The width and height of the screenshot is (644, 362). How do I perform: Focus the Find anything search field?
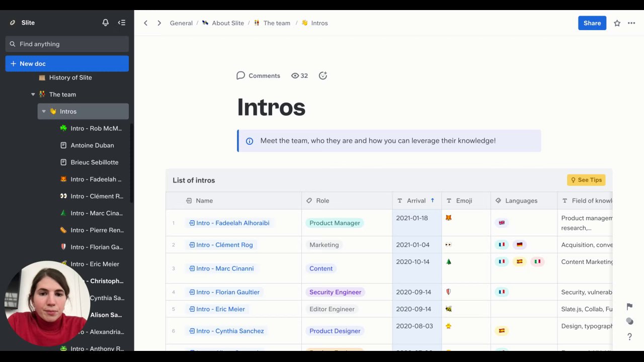(x=67, y=44)
